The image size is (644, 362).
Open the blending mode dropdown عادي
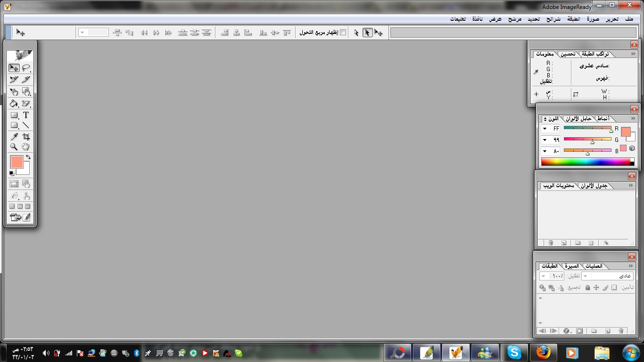coord(586,276)
